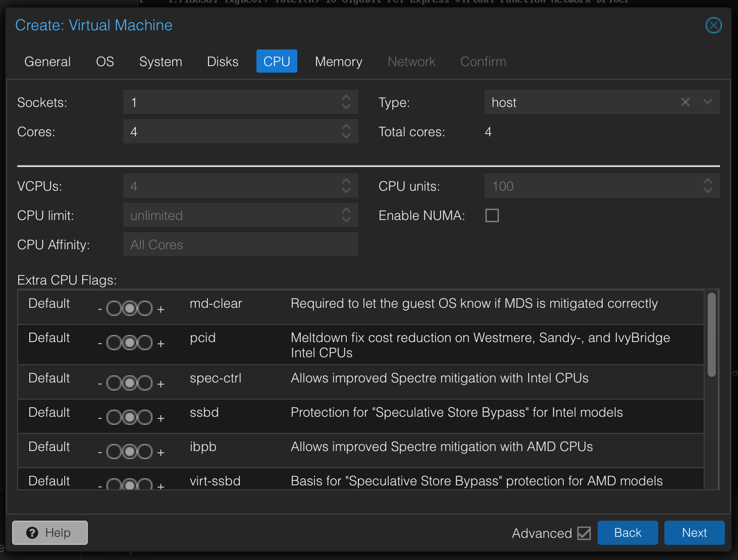This screenshot has height=560, width=738.
Task: Click the ibpb flag description text
Action: [442, 446]
